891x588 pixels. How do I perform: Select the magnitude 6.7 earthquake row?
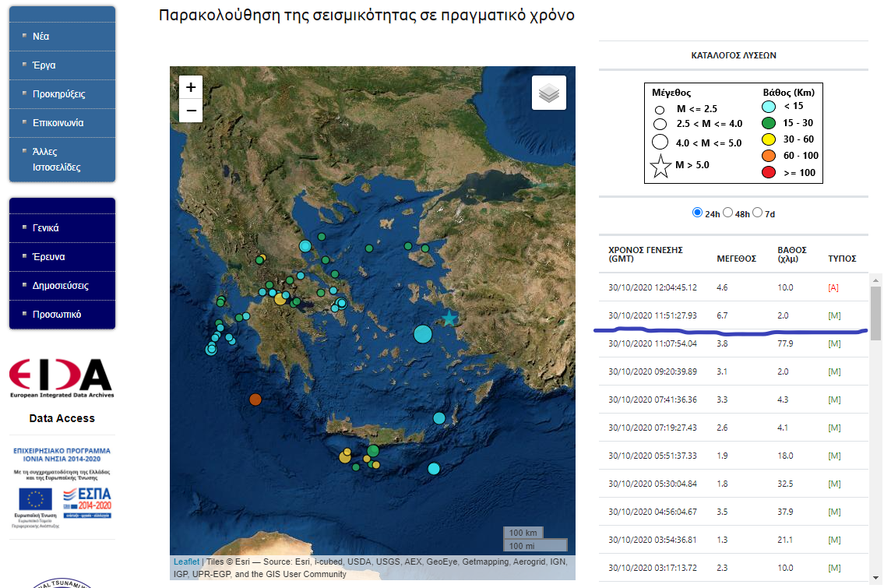732,315
